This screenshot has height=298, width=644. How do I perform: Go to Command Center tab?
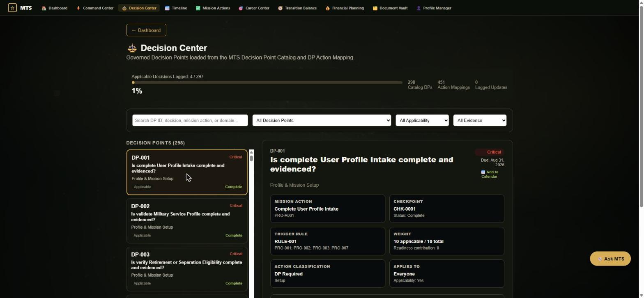pyautogui.click(x=95, y=8)
